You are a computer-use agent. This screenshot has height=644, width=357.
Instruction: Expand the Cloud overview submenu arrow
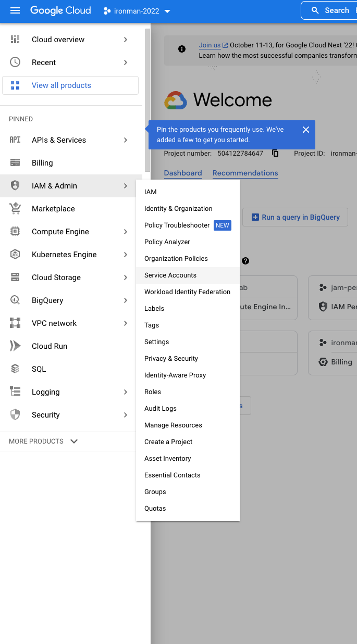click(x=126, y=40)
